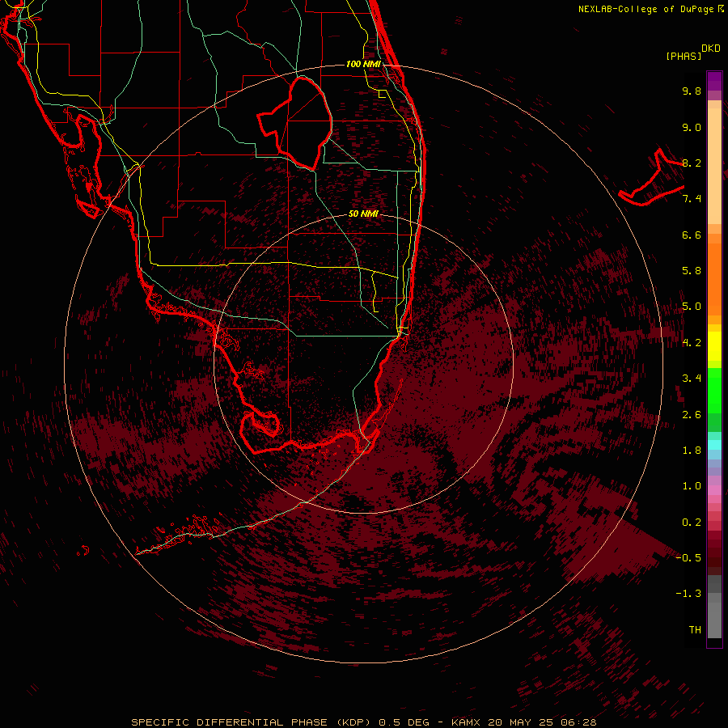Click the 8.2 value on the scale

[x=692, y=163]
